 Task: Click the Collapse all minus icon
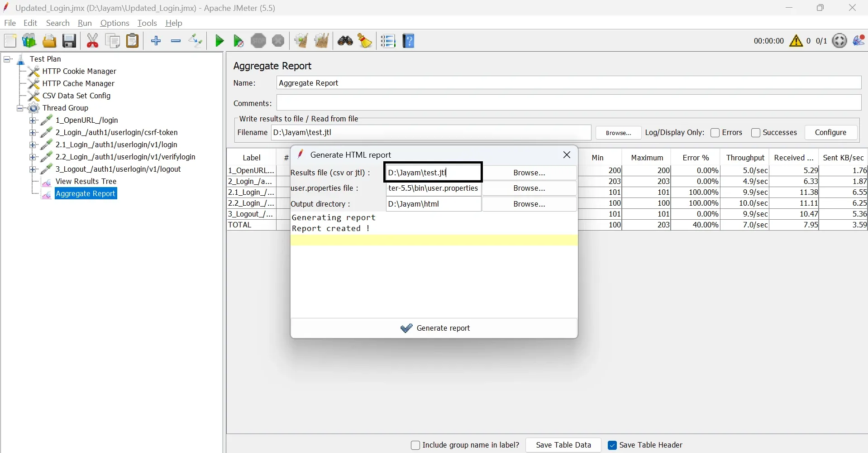coord(176,41)
